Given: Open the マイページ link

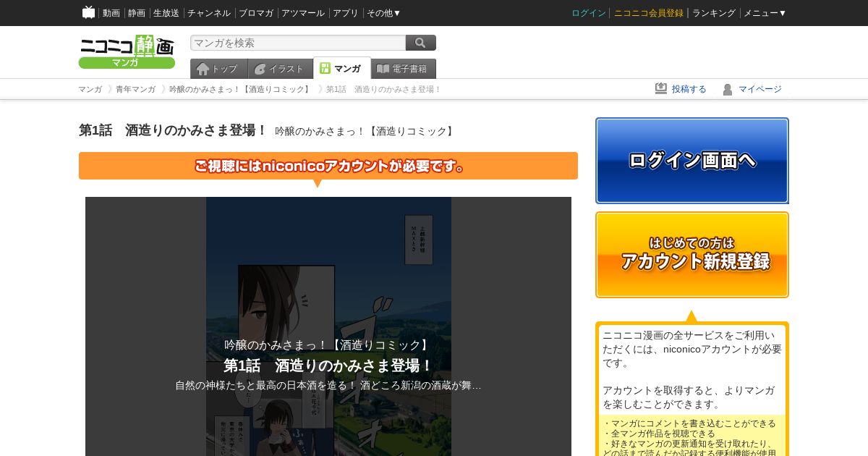Looking at the screenshot, I should pos(760,89).
